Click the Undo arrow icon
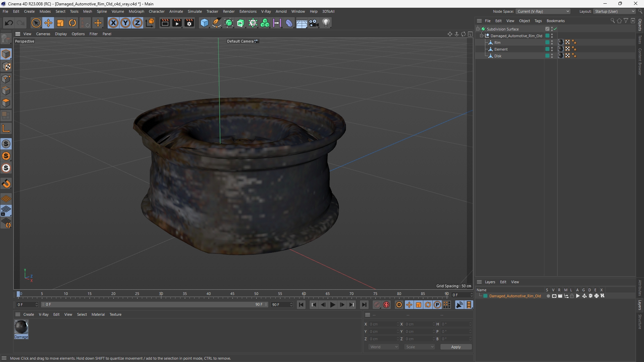 click(9, 23)
